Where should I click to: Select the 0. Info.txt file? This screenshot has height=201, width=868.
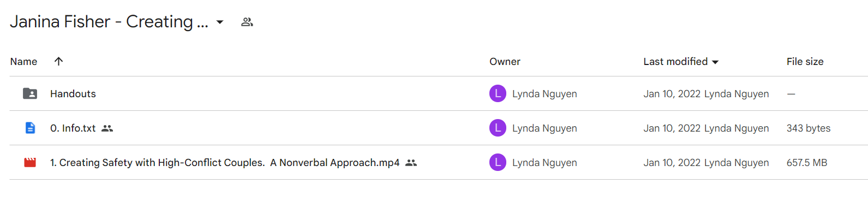tap(73, 128)
